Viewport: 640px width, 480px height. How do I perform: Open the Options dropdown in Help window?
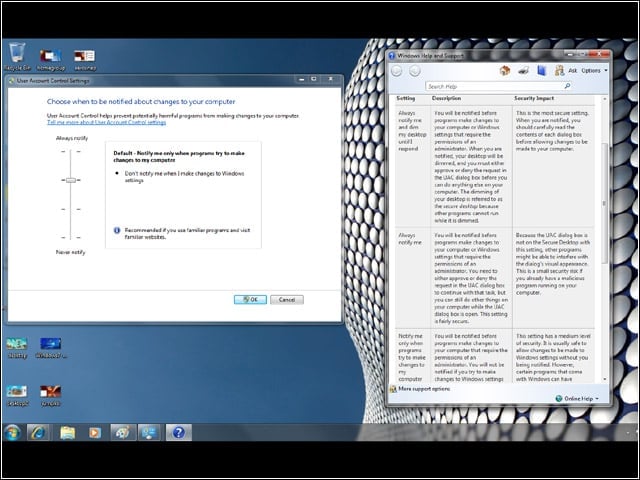pos(594,71)
